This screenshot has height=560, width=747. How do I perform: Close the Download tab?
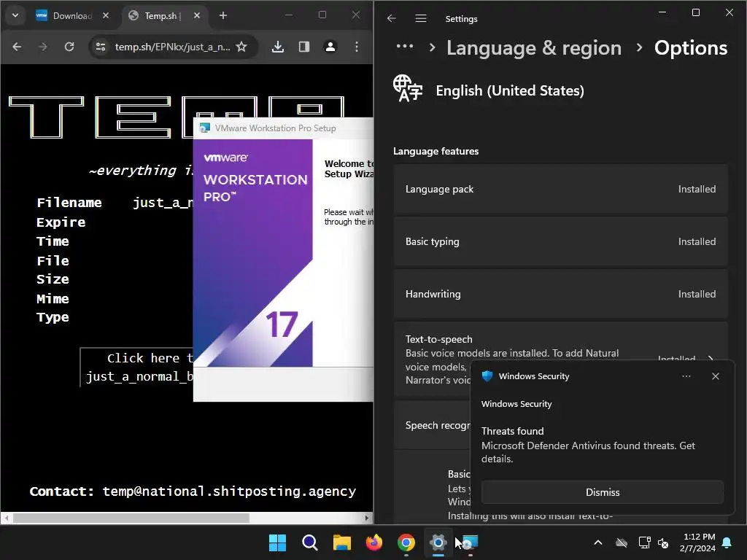click(106, 16)
